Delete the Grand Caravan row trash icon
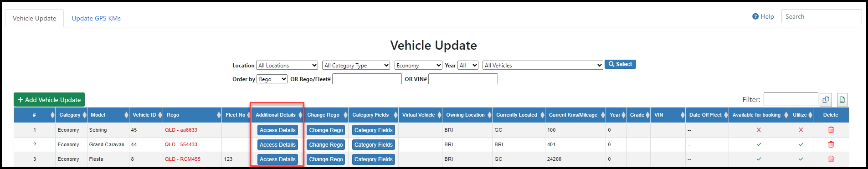868x169 pixels. pos(831,144)
